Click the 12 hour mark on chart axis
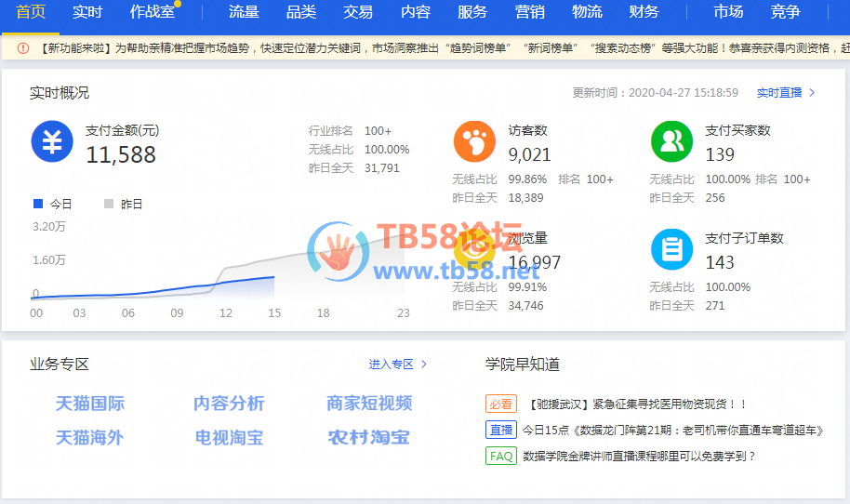 pos(225,313)
